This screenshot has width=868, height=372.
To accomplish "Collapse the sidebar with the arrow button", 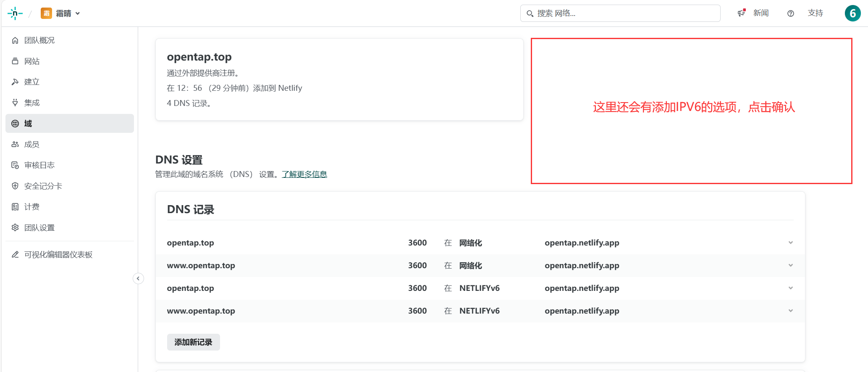I will 138,279.
